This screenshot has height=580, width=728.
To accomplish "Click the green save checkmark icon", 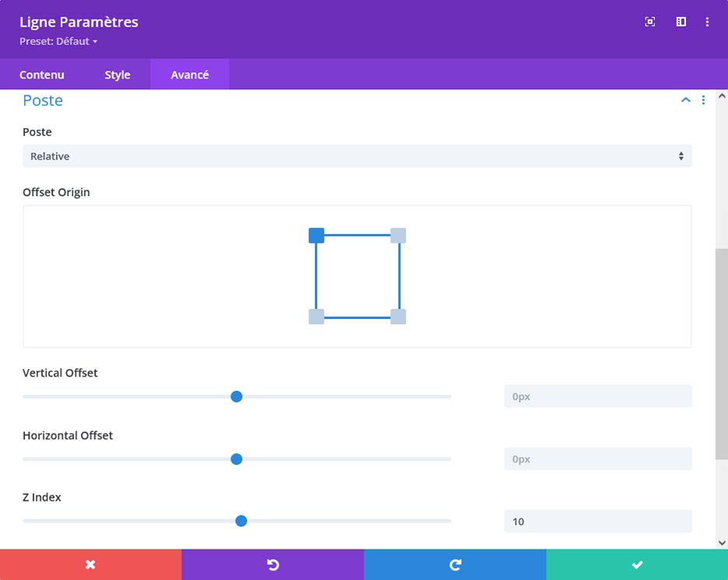I will [x=637, y=564].
